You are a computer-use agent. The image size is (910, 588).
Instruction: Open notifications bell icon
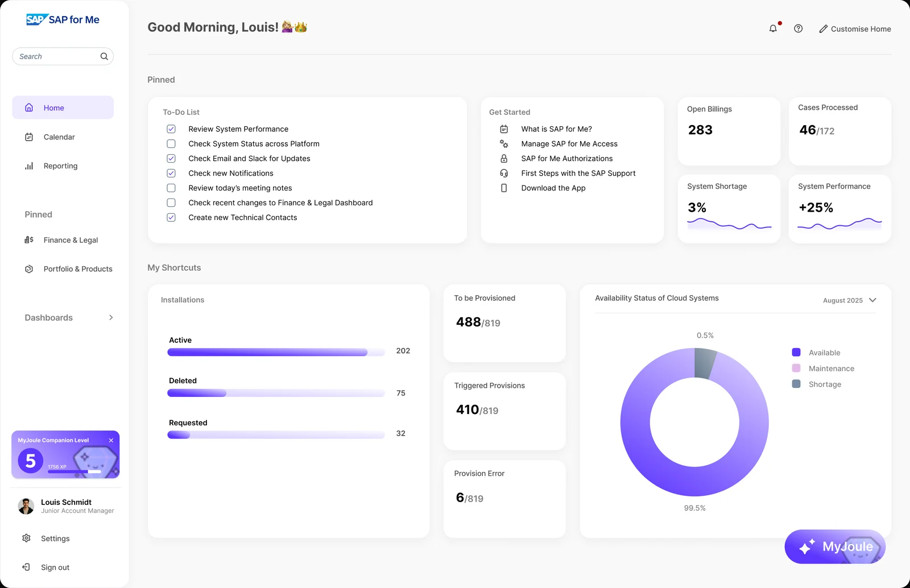click(x=773, y=28)
